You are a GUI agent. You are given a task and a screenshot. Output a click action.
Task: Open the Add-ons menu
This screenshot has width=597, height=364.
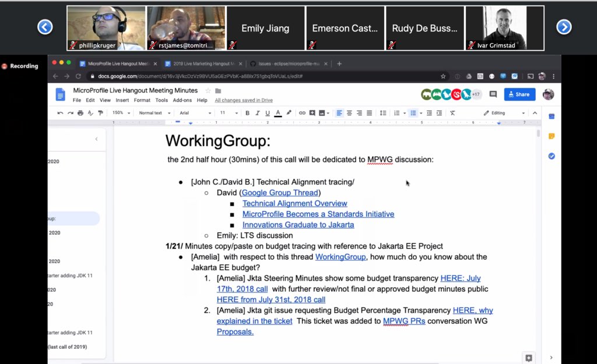182,100
